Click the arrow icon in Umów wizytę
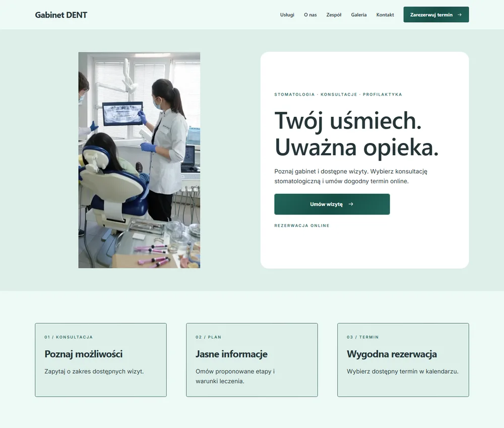 click(x=351, y=204)
